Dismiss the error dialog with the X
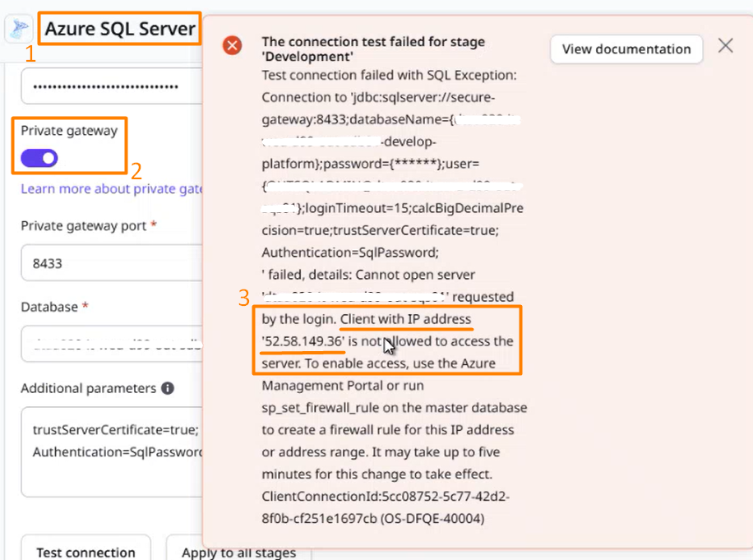753x560 pixels. 725,45
